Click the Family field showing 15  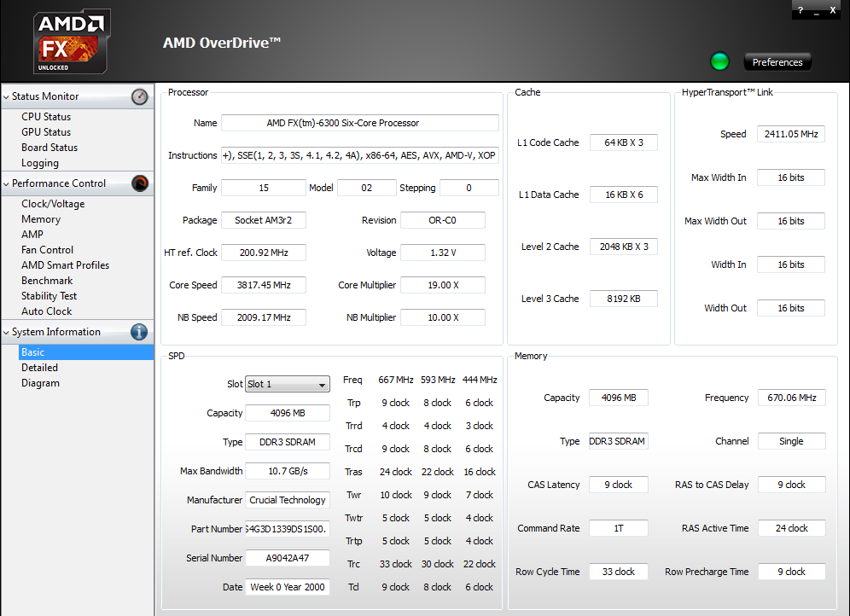pos(264,188)
